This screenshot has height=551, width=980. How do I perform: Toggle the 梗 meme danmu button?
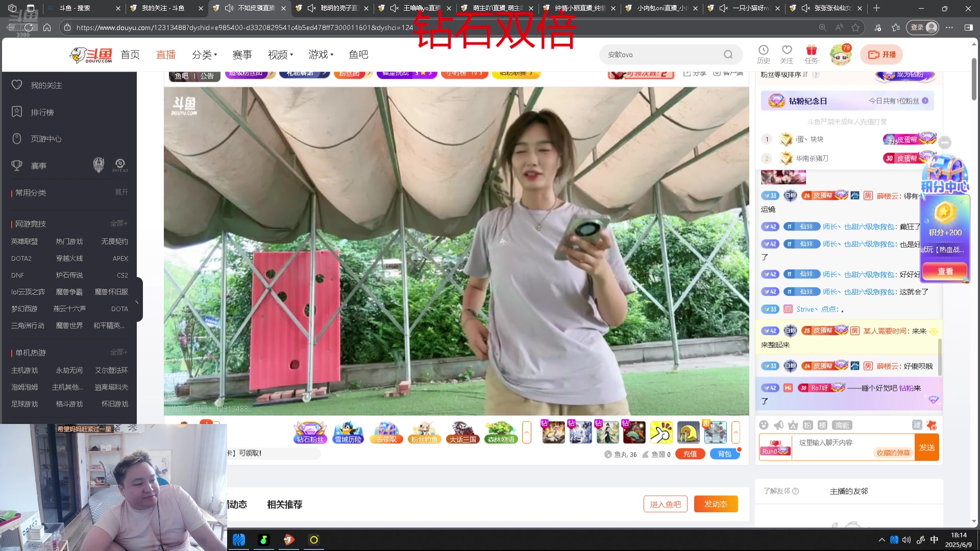point(822,425)
